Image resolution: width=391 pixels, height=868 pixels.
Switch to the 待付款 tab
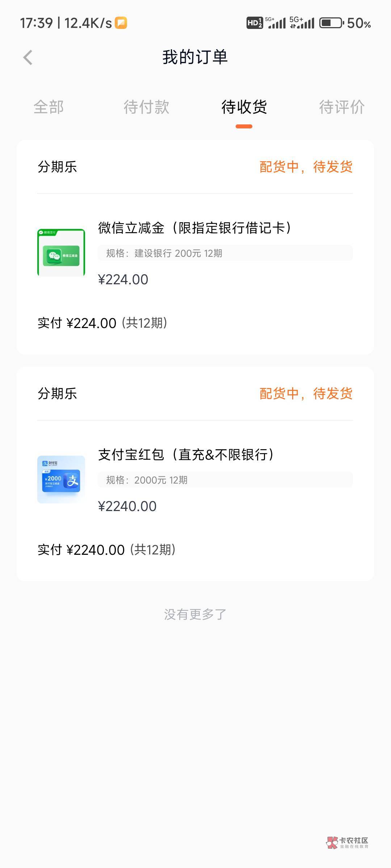146,107
